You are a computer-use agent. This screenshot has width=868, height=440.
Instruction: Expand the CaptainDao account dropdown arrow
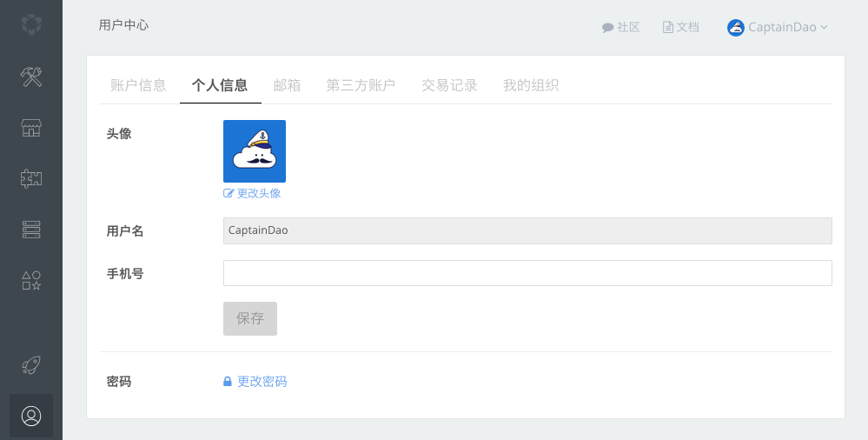coord(824,27)
